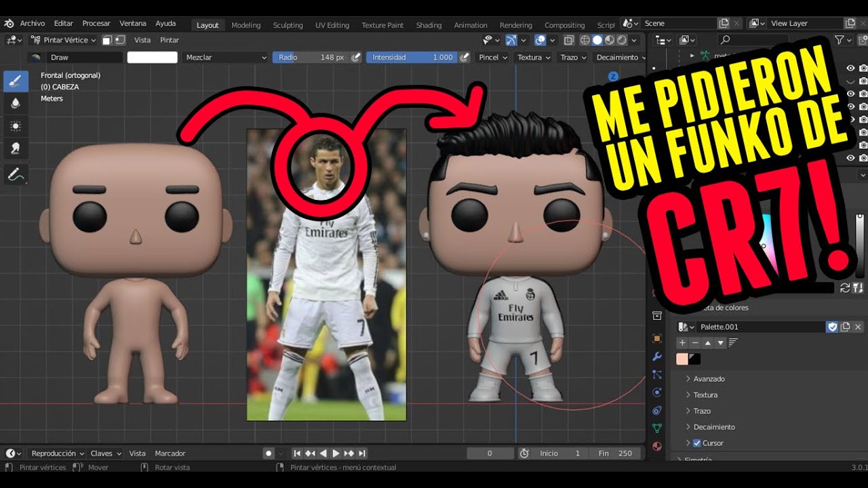Open the Pintar menu in viewport header

click(x=170, y=40)
